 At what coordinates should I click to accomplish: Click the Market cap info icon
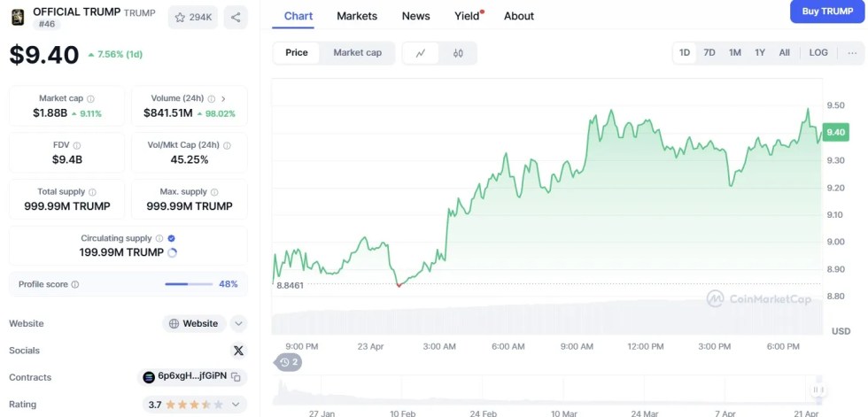[x=90, y=99]
